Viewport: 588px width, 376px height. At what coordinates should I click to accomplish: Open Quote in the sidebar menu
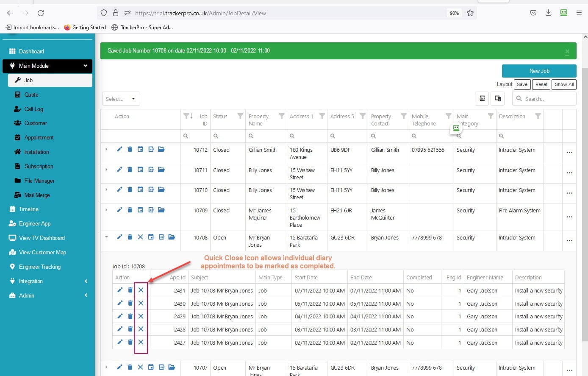(31, 95)
